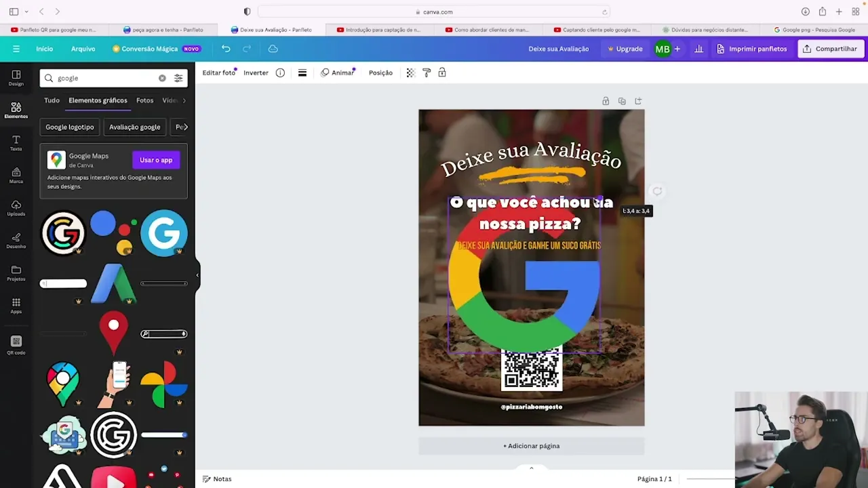Viewport: 868px width, 488px height.
Task: Collapse the side panel handle
Action: pyautogui.click(x=197, y=274)
